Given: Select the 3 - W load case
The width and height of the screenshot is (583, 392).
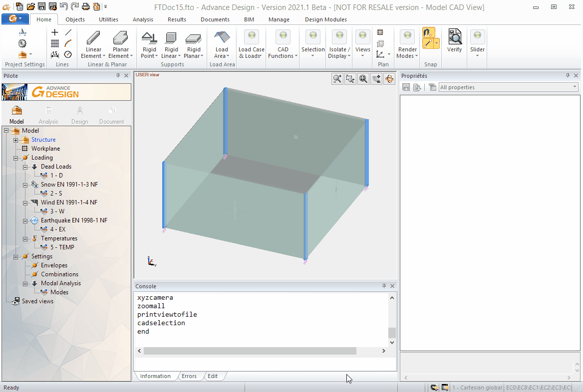Looking at the screenshot, I should [57, 211].
